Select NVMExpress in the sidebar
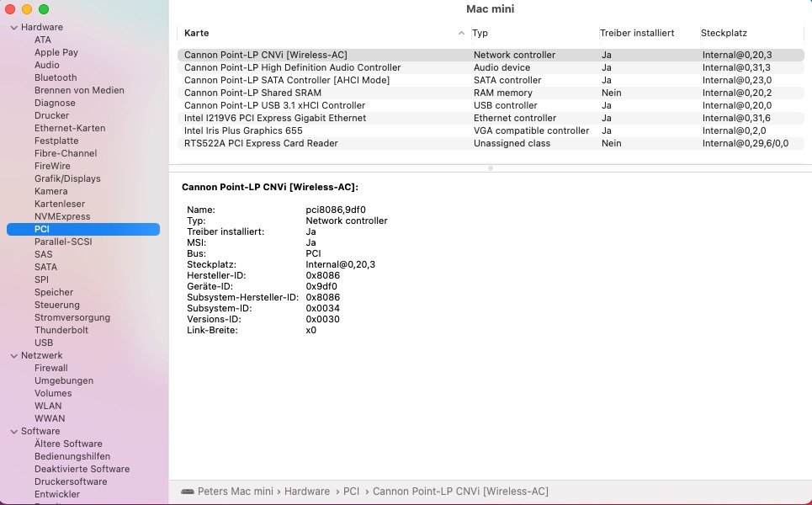Screen dimensions: 812x505 pyautogui.click(x=62, y=216)
